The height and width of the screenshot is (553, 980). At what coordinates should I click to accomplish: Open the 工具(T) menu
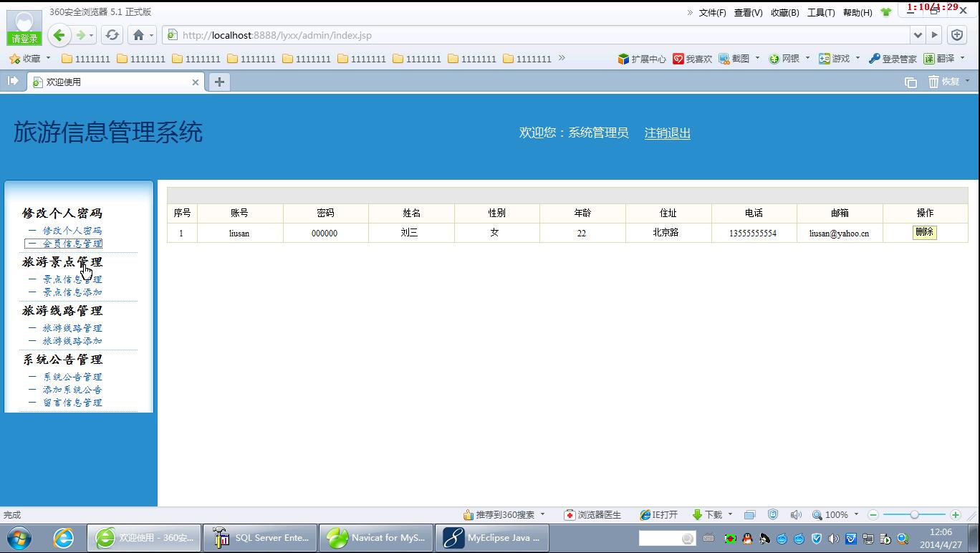click(x=821, y=12)
